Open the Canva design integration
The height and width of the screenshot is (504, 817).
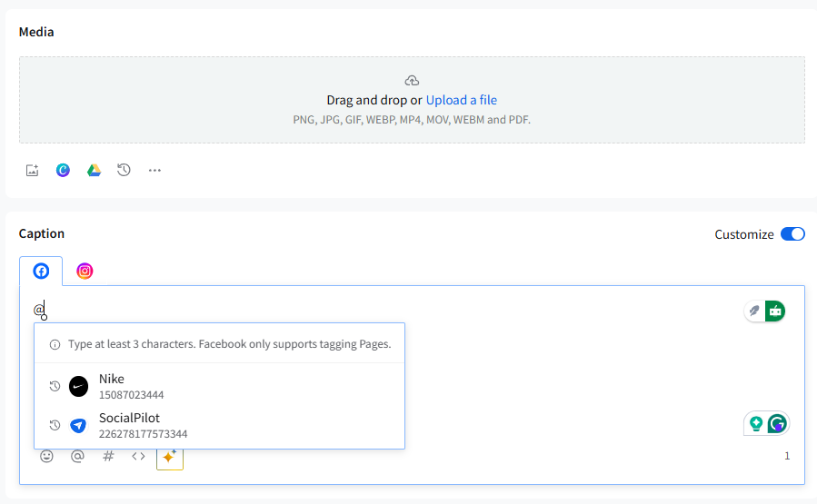[63, 170]
